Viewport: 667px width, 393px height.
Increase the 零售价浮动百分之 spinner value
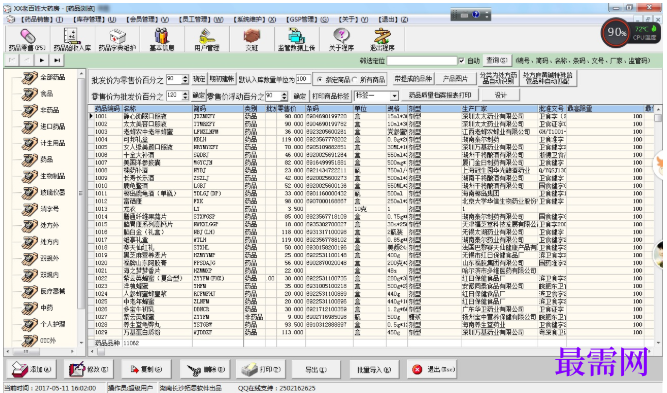(x=285, y=94)
